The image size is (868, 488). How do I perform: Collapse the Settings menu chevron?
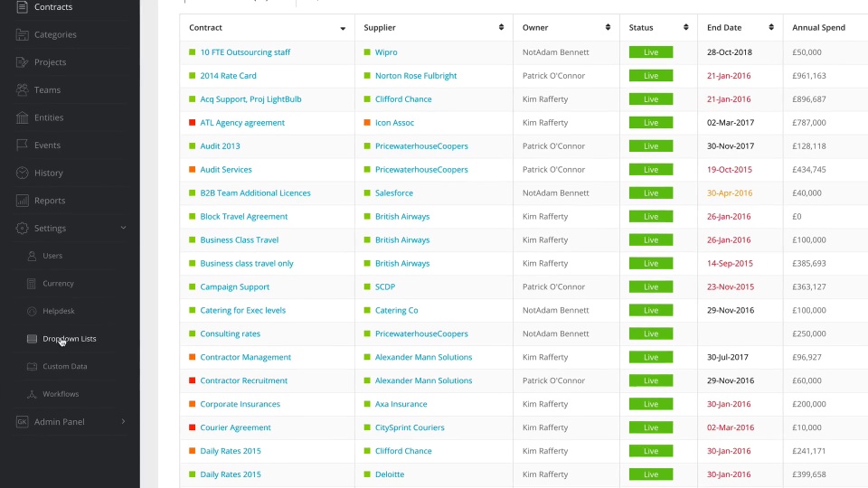(124, 229)
